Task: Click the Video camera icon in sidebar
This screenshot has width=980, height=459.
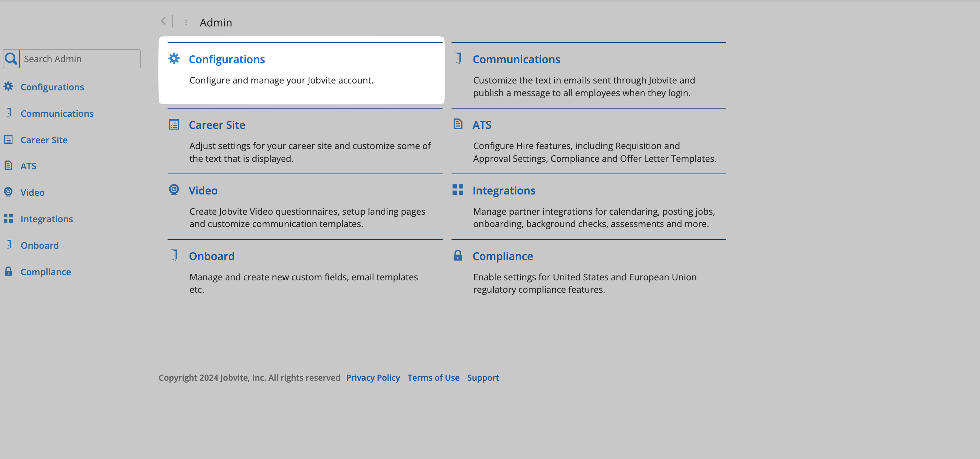Action: (8, 192)
